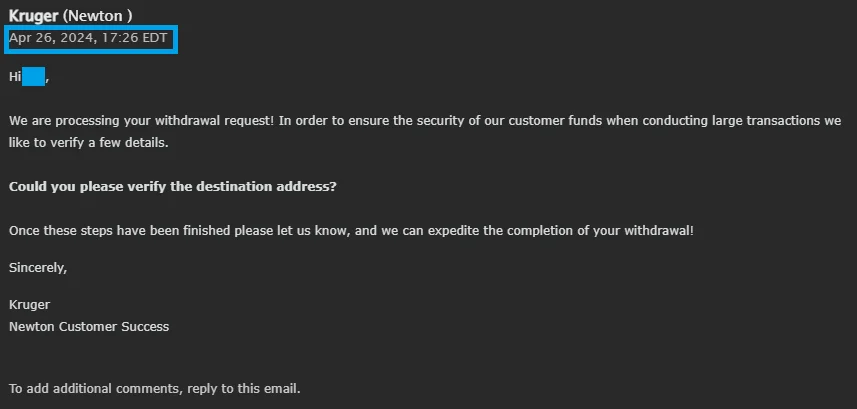Click the "Hi" greeting word
The width and height of the screenshot is (857, 409).
coord(15,77)
